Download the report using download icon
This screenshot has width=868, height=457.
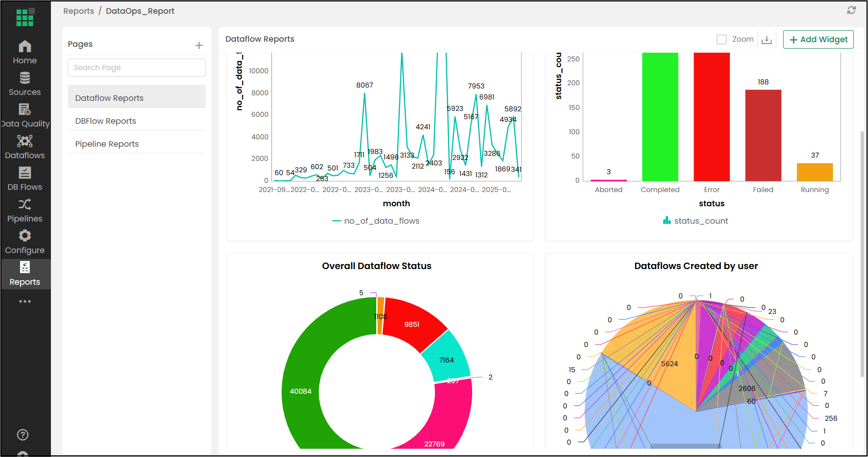click(x=766, y=40)
